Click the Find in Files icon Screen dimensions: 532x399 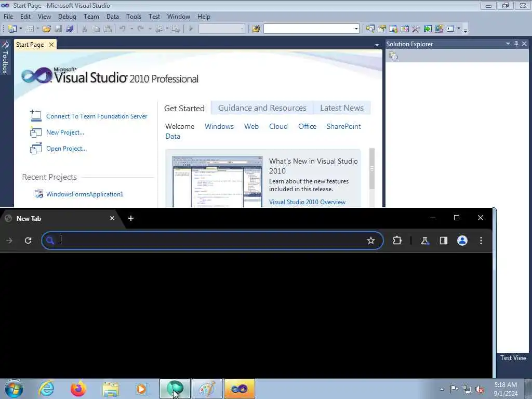point(256,29)
